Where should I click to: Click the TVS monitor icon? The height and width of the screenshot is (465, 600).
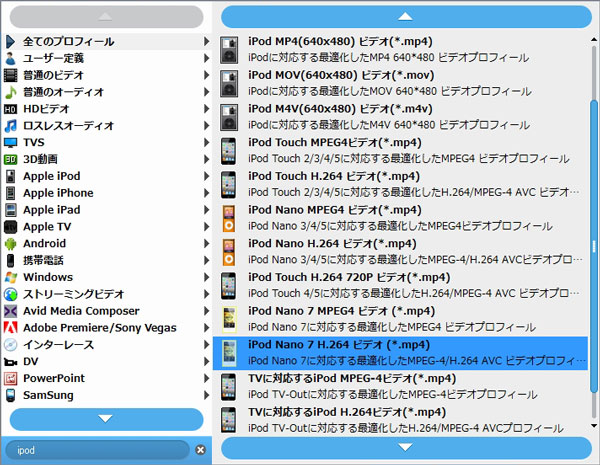pyautogui.click(x=10, y=142)
